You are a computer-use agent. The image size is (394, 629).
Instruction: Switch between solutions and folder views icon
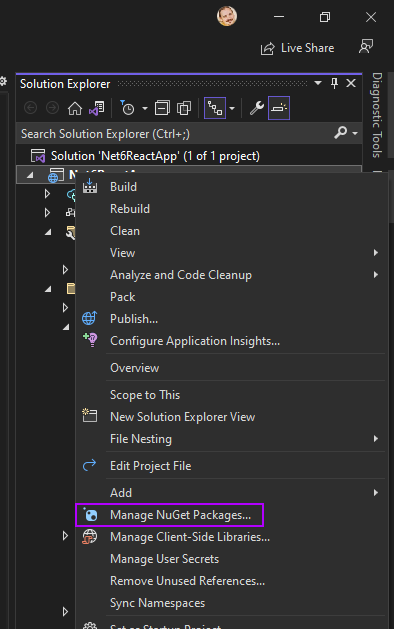point(97,108)
